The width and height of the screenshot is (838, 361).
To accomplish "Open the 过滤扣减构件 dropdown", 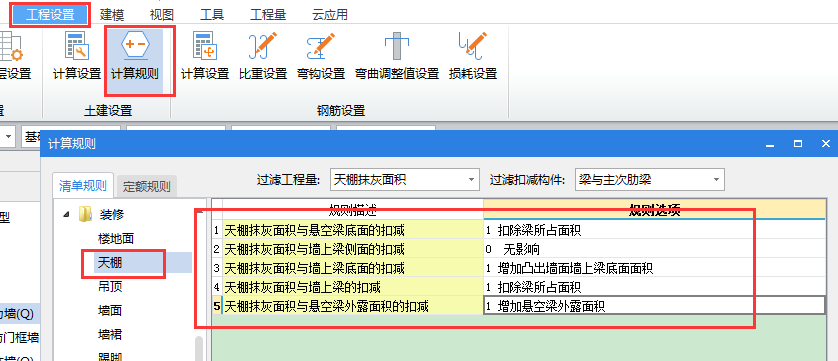I will coord(650,180).
